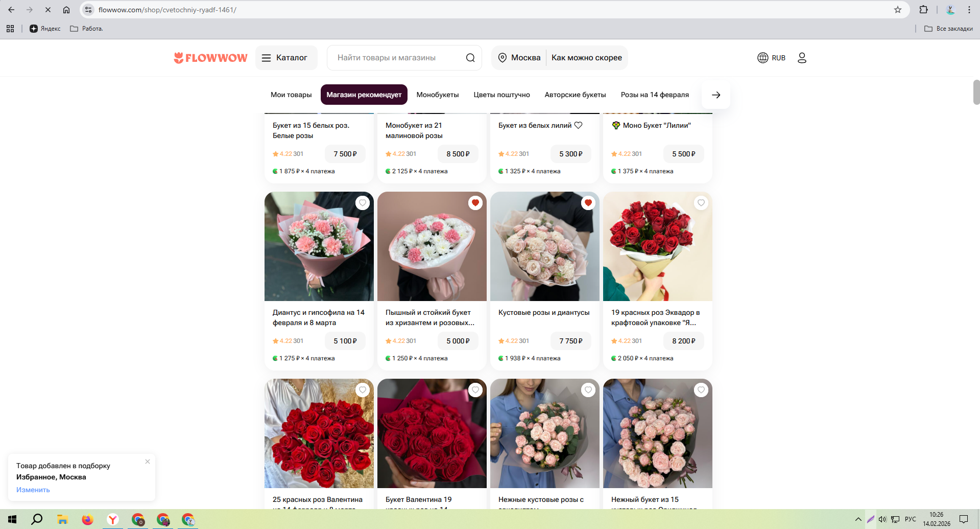Launch Yandex Browser from the taskbar

[112, 520]
